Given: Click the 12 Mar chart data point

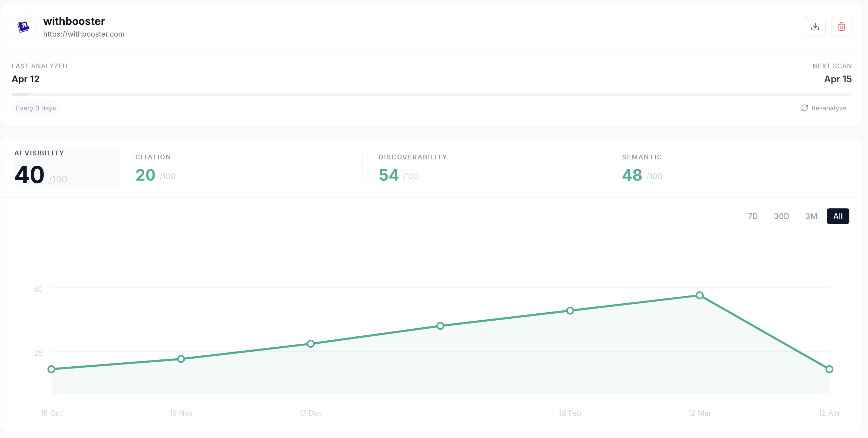Looking at the screenshot, I should pos(700,295).
